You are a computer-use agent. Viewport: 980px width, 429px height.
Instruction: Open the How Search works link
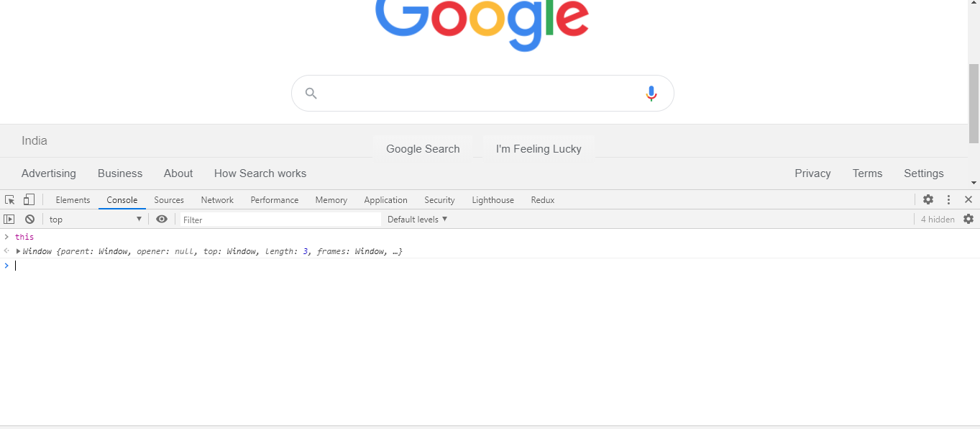click(x=260, y=173)
